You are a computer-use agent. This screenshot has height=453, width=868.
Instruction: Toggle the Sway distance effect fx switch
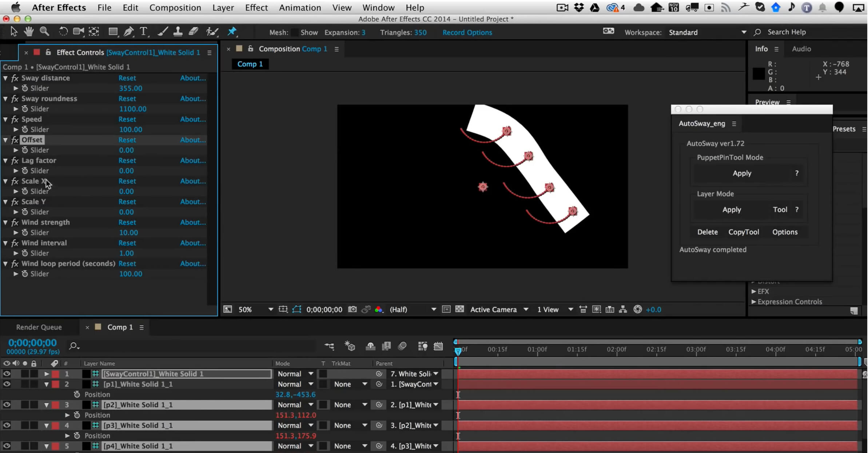click(x=15, y=78)
